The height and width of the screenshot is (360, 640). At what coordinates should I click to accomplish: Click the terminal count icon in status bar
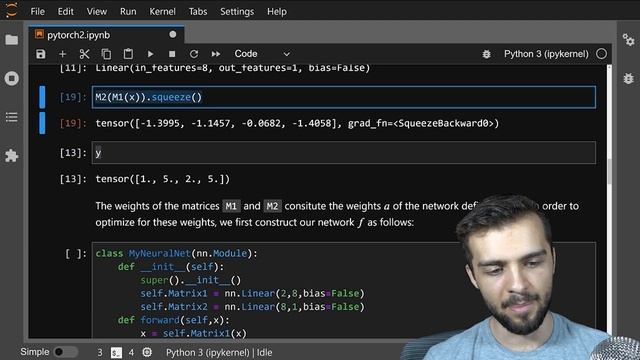(x=116, y=352)
